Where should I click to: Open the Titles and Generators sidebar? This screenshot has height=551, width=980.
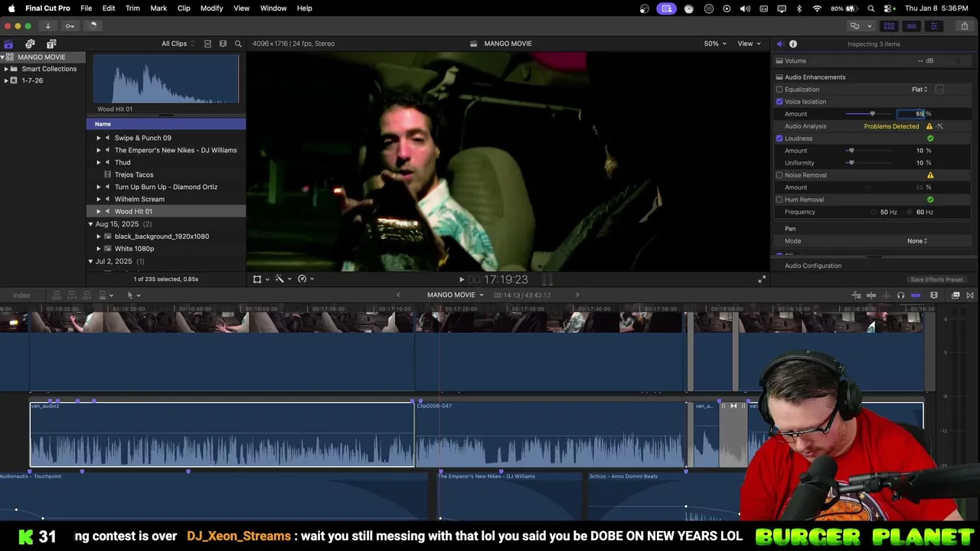coord(51,44)
